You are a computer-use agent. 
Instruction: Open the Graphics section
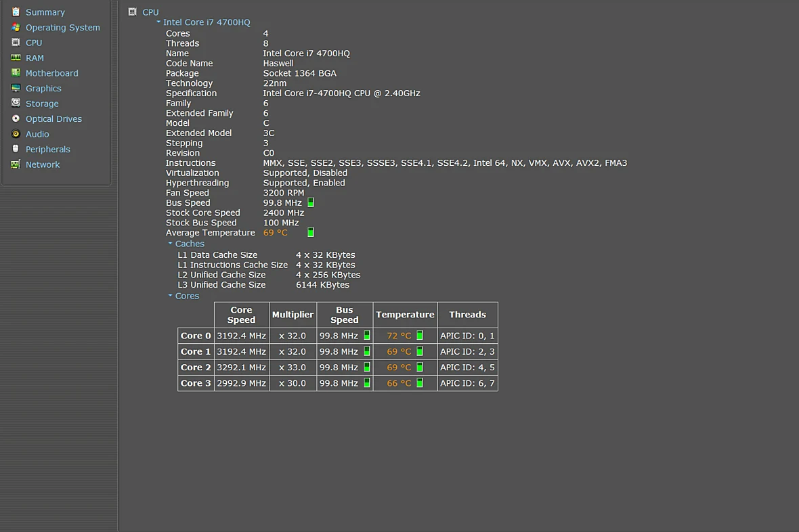click(43, 89)
